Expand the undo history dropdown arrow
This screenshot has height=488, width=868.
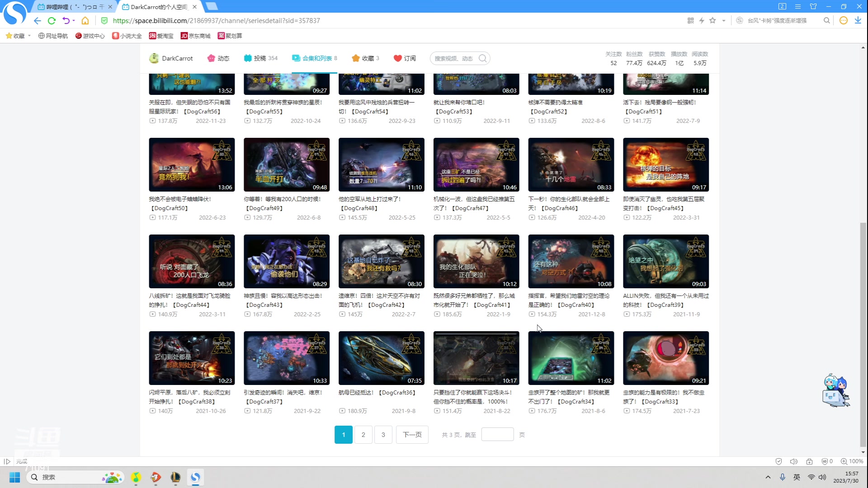click(74, 21)
